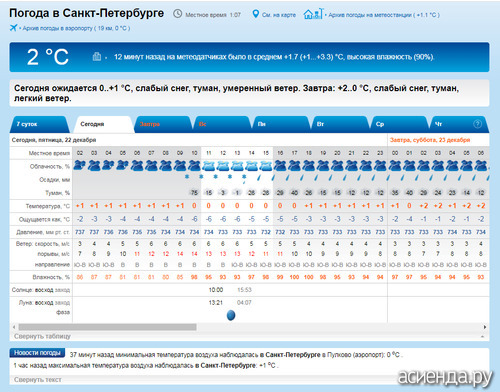
Task: Click wind gust value 14 at hour 10
Action: pos(194,254)
